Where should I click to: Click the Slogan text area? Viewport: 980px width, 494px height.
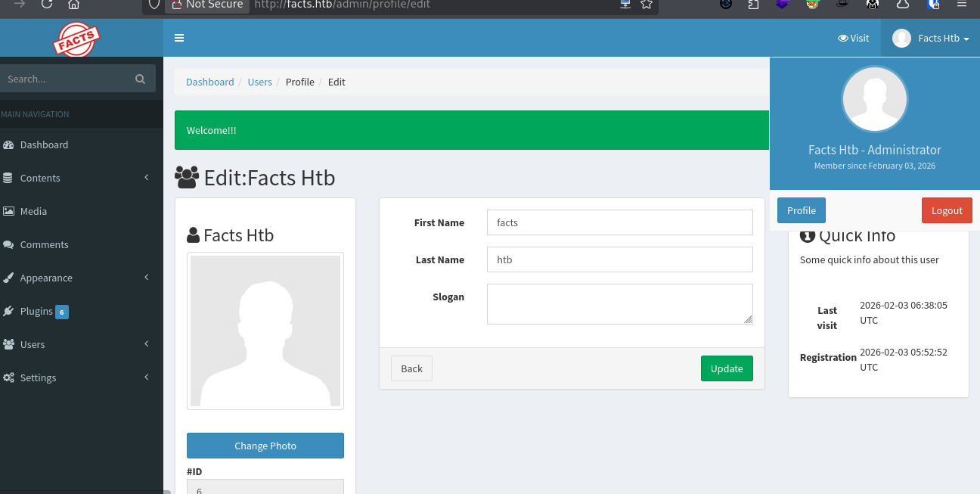point(619,303)
